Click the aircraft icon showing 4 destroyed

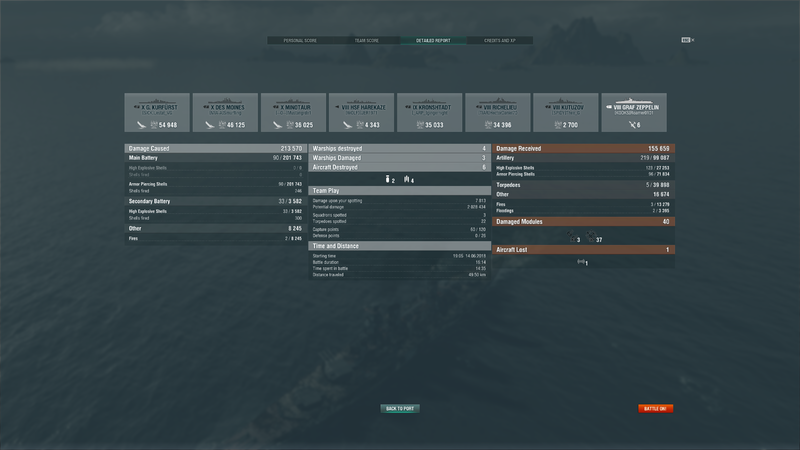407,179
